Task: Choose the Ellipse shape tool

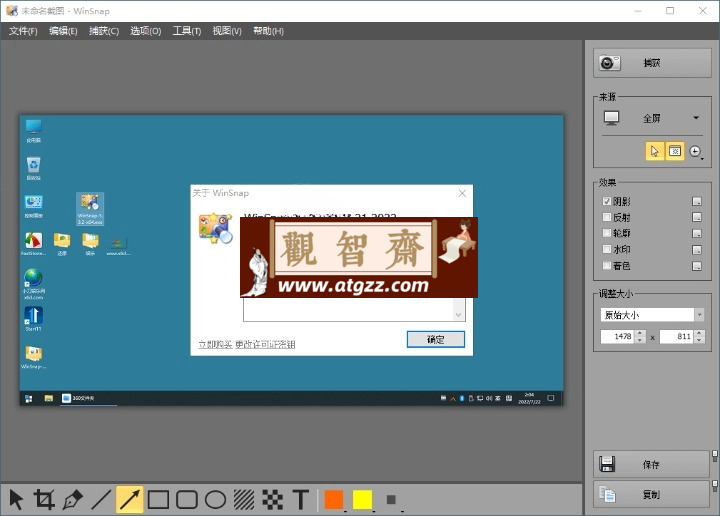Action: [x=215, y=499]
